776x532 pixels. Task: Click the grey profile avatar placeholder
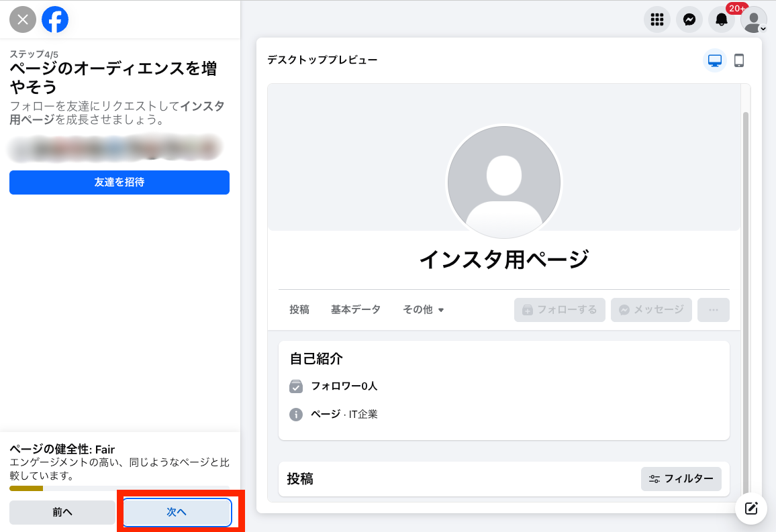[503, 182]
